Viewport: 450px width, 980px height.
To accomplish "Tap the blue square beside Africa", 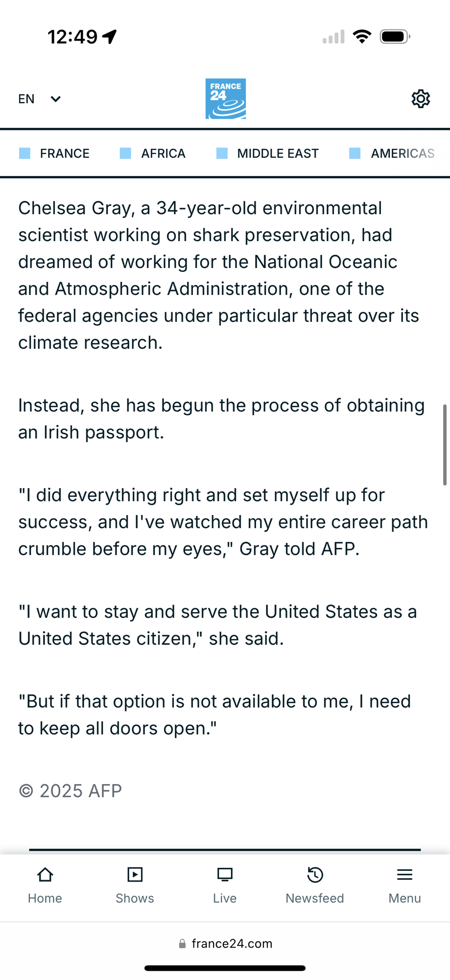I will click(x=125, y=153).
